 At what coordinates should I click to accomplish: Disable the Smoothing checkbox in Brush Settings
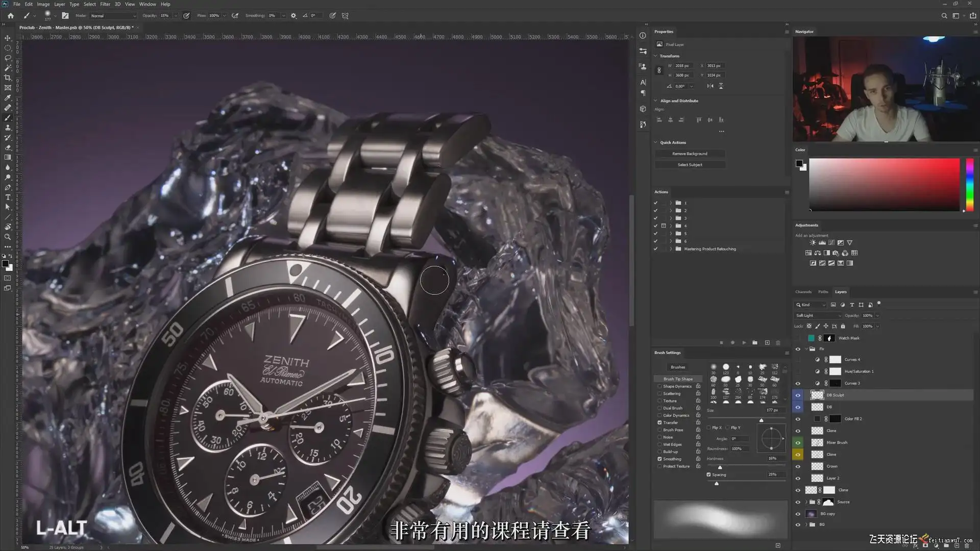point(659,459)
